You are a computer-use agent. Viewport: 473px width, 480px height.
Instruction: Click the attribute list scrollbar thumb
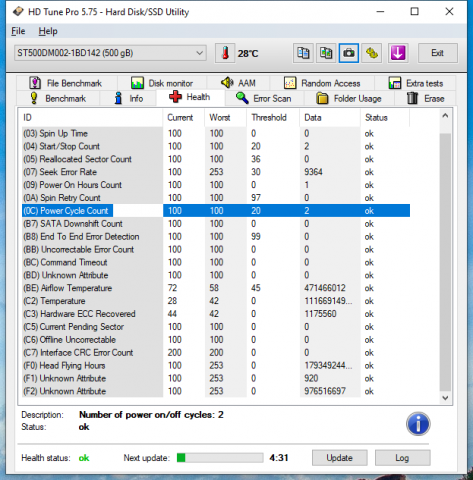coord(445,262)
